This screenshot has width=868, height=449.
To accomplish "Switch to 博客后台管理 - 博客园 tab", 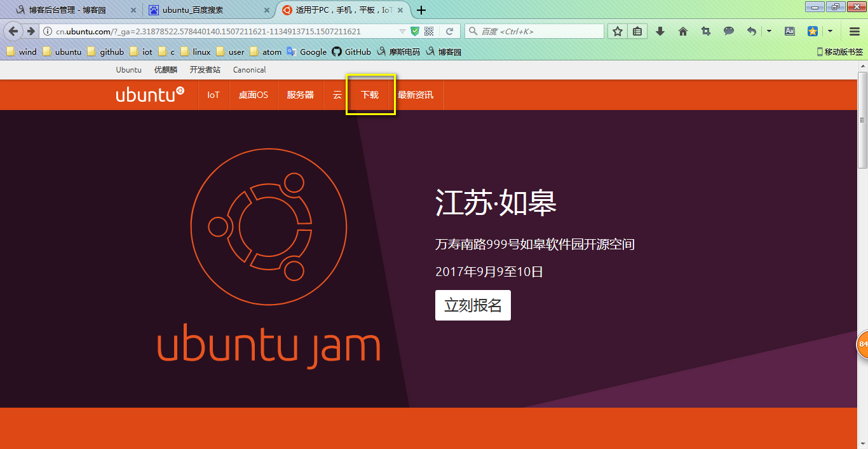I will [x=75, y=10].
